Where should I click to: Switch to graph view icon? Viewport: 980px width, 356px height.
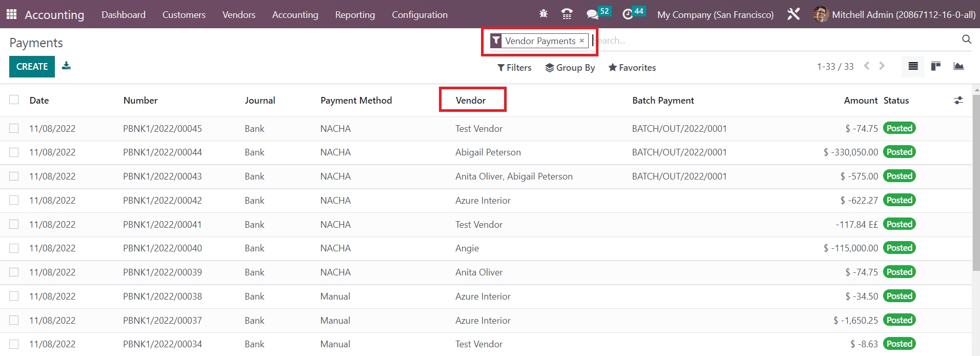[x=958, y=66]
